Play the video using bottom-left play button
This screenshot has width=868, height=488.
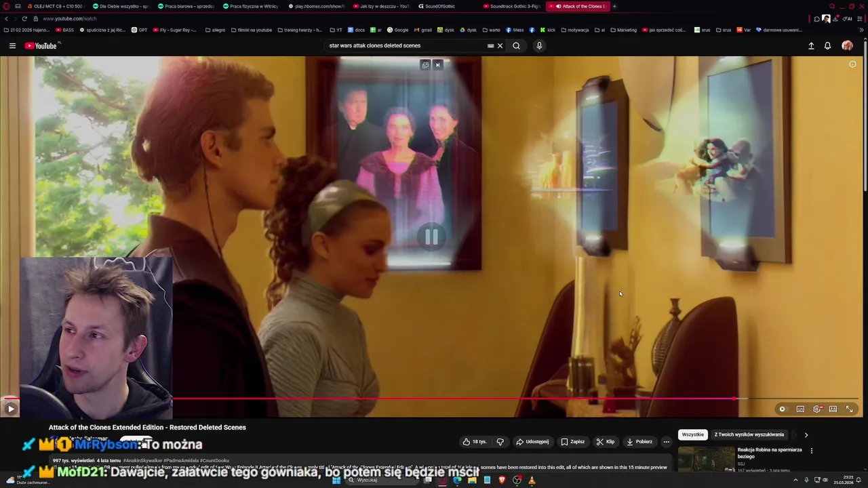pyautogui.click(x=11, y=409)
